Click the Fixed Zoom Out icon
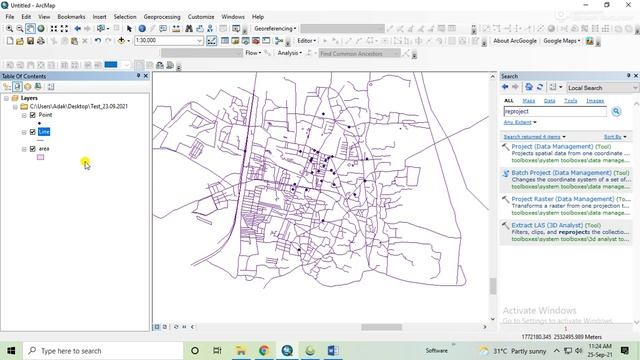Image resolution: width=640 pixels, height=360 pixels. [x=64, y=29]
